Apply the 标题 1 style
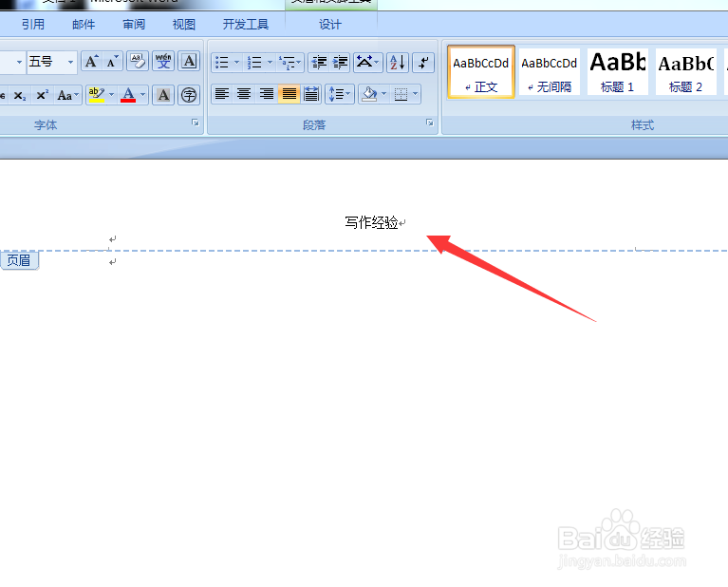 [618, 72]
